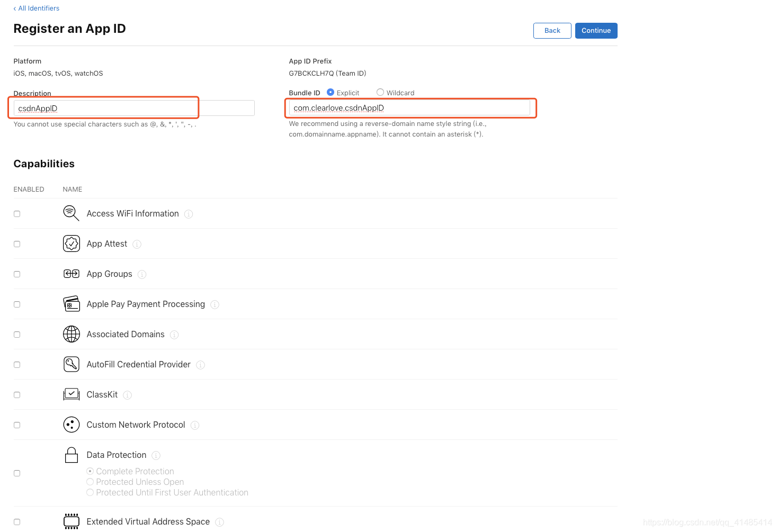The width and height of the screenshot is (777, 532).
Task: Click the NAME column header
Action: (x=73, y=189)
